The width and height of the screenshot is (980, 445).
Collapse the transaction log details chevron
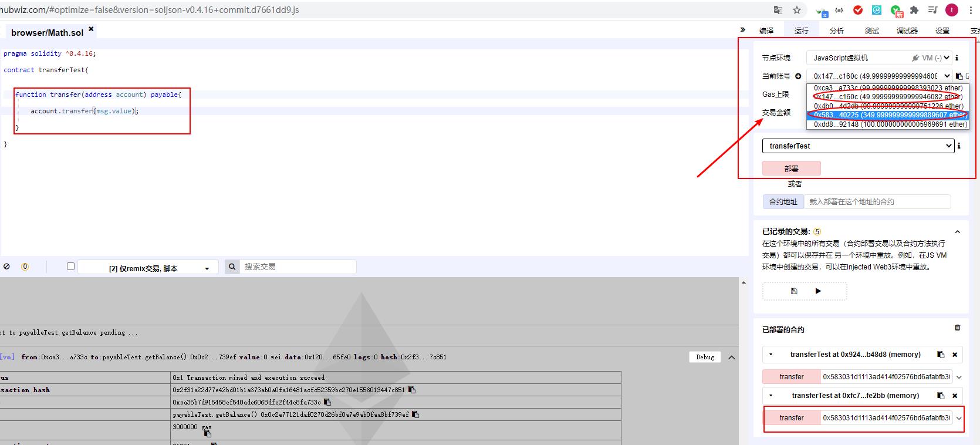[731, 357]
